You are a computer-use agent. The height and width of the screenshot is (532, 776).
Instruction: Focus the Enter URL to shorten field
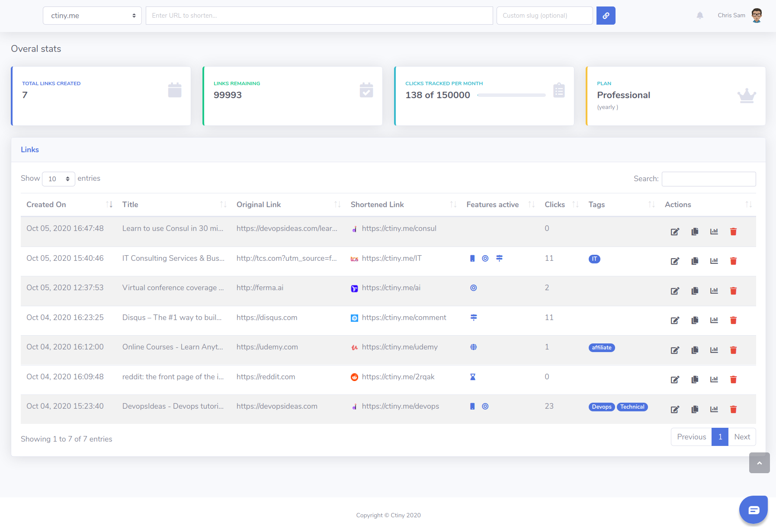(x=319, y=16)
